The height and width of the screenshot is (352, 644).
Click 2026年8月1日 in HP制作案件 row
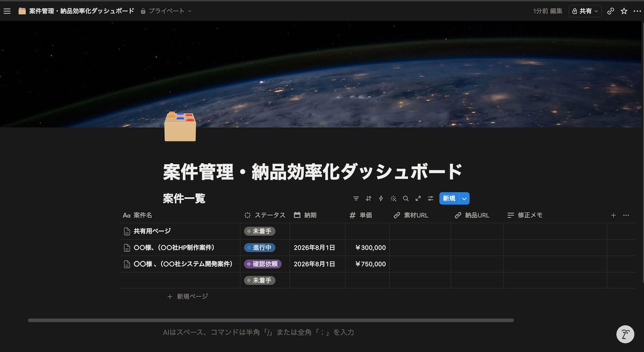[x=314, y=248]
